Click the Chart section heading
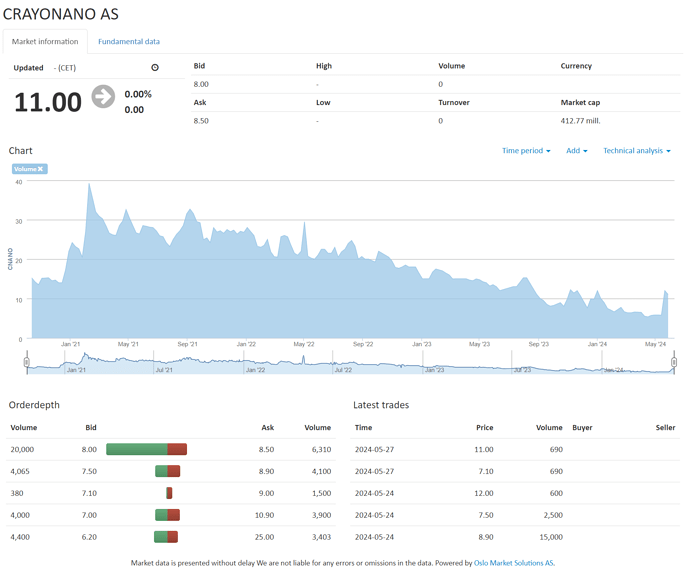 20,150
